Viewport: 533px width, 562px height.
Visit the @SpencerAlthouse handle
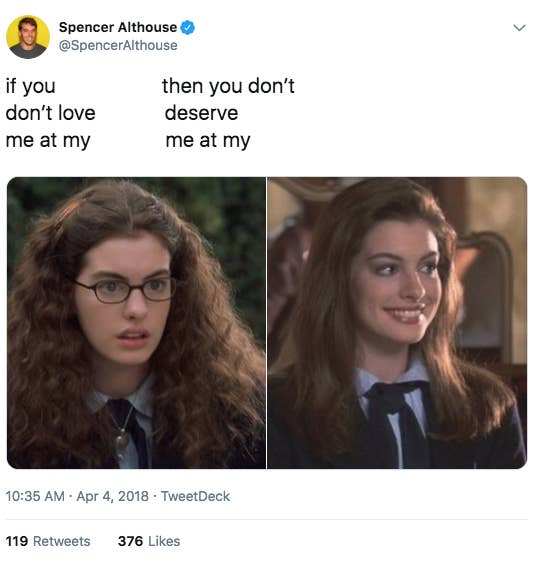[118, 46]
